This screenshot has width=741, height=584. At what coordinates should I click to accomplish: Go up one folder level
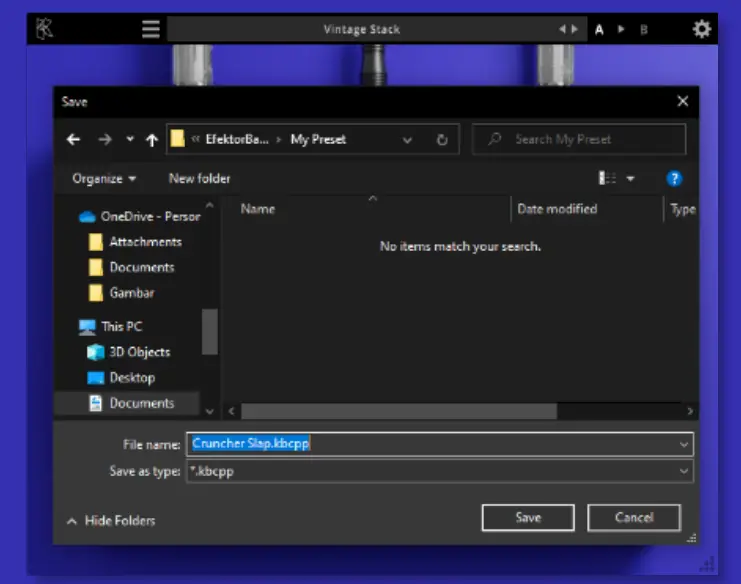point(152,140)
